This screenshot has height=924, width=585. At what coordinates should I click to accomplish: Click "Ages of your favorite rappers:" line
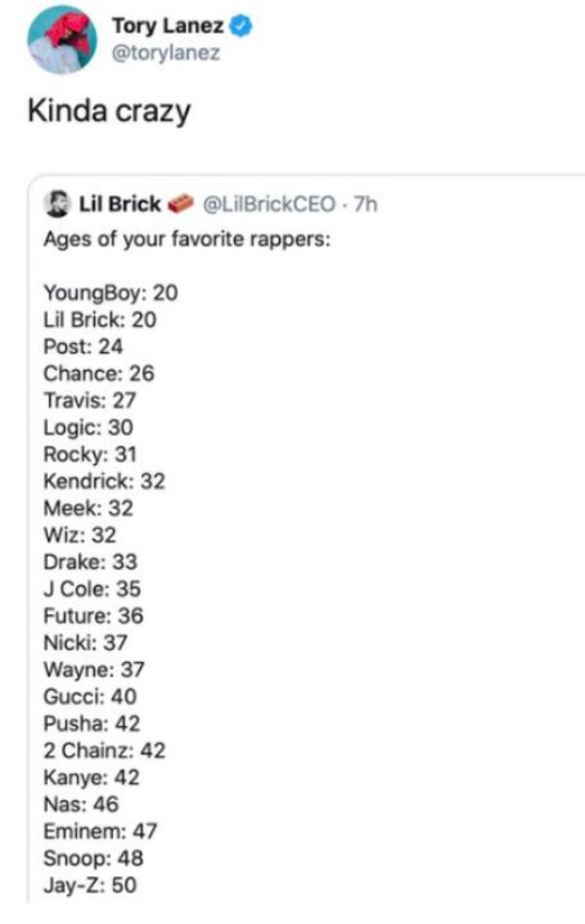pos(187,239)
